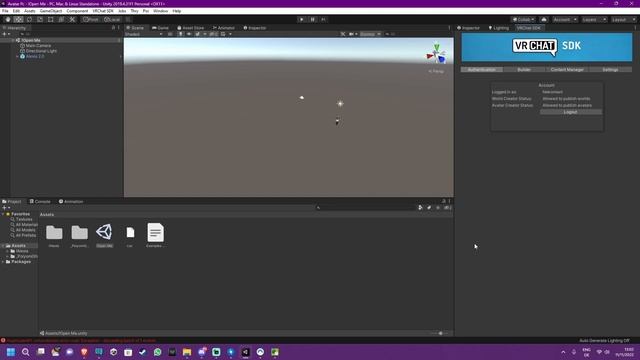Switch to the Animator tab
The width and height of the screenshot is (640, 360).
pyautogui.click(x=224, y=28)
